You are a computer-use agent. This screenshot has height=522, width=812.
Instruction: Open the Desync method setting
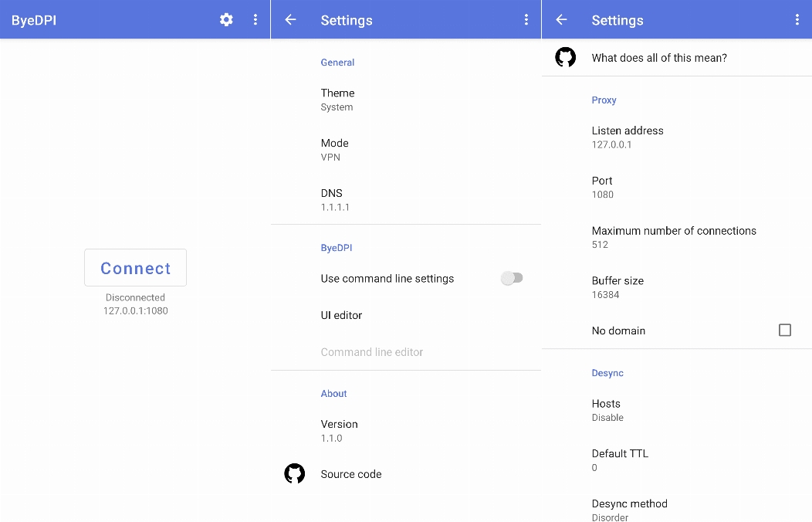tap(677, 510)
